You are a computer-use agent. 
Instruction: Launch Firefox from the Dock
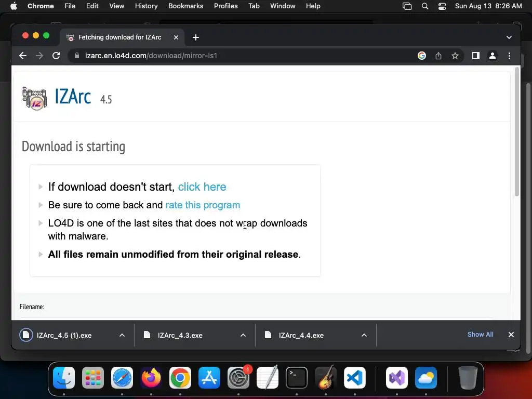point(151,378)
